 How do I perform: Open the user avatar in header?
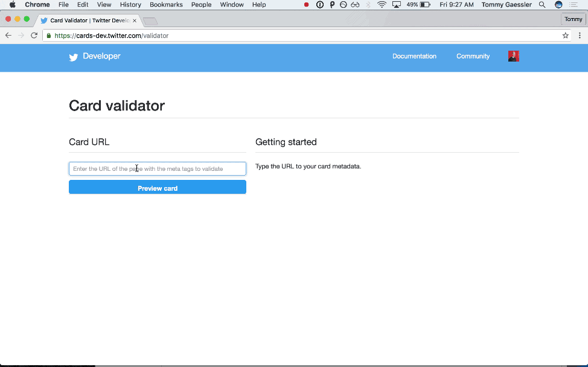513,56
